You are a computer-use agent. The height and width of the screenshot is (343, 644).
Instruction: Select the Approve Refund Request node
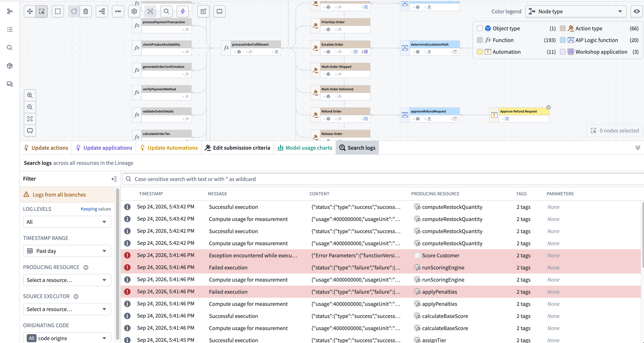tap(519, 115)
